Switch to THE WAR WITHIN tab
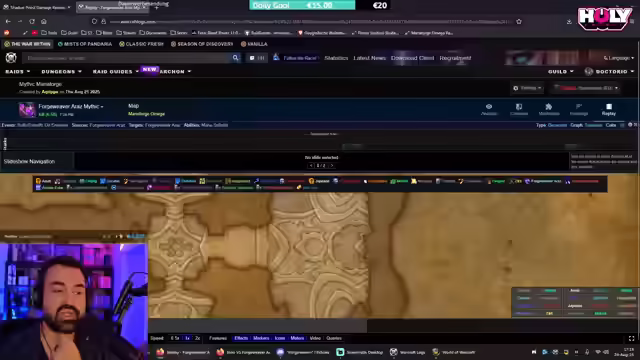Viewport: 640px width, 360px height. pyautogui.click(x=27, y=44)
